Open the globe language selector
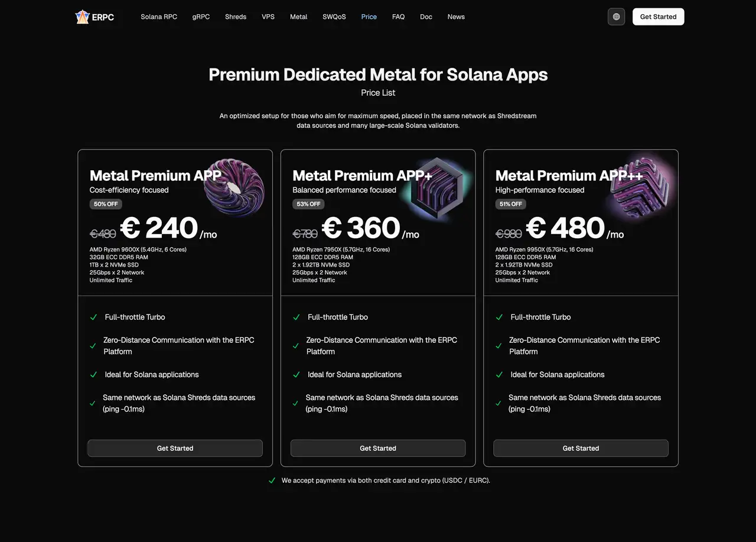756x542 pixels. coord(616,17)
